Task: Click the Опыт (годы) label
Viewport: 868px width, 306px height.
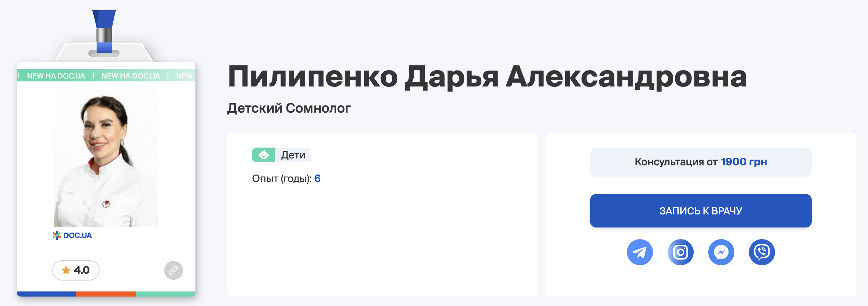Action: click(281, 179)
